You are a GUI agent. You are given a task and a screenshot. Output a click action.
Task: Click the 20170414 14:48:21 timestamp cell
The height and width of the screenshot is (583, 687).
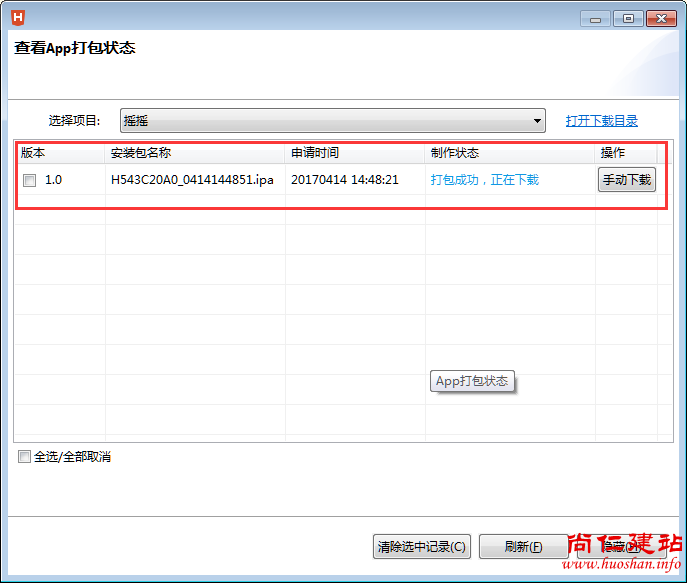(x=345, y=180)
